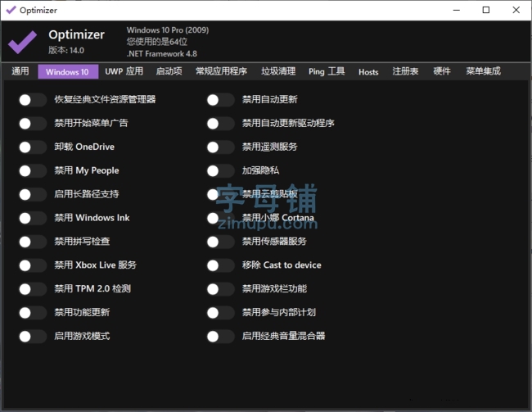Switch on 加强隐私 toggle
532x412 pixels.
click(220, 171)
